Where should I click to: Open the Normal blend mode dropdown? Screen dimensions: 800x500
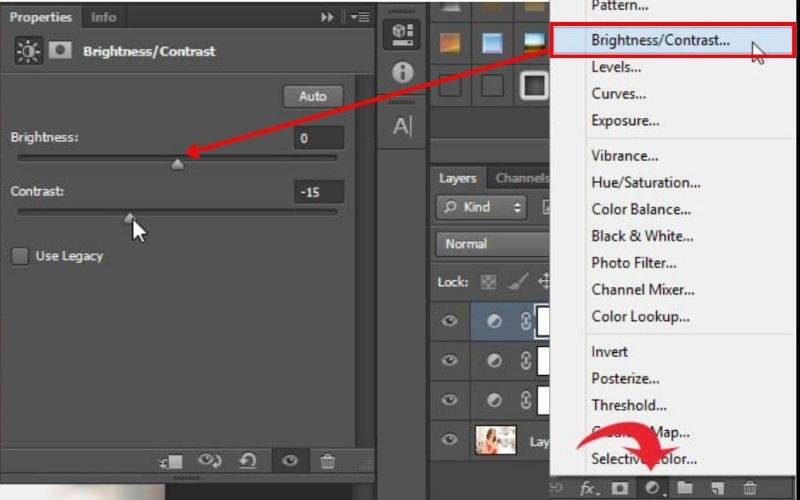pos(493,244)
